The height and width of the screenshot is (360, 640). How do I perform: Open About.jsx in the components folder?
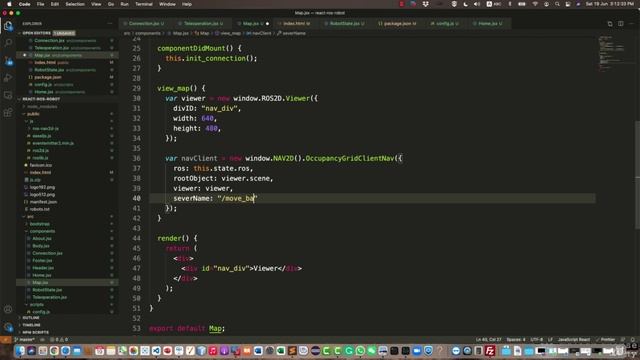coord(42,239)
